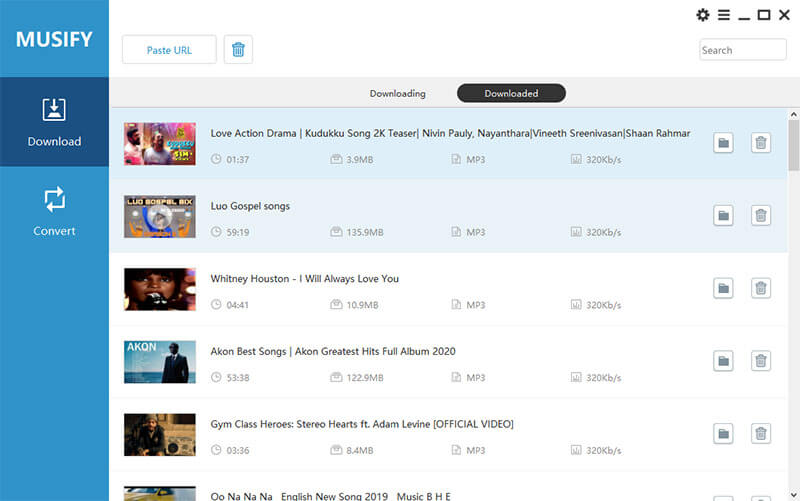Focus the Search input field
The width and height of the screenshot is (800, 501).
pos(742,49)
